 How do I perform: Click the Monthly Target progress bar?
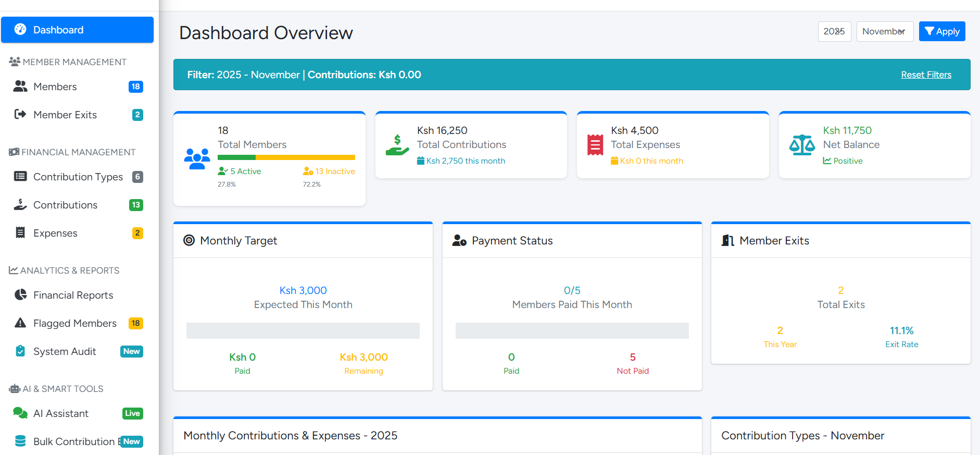point(303,330)
